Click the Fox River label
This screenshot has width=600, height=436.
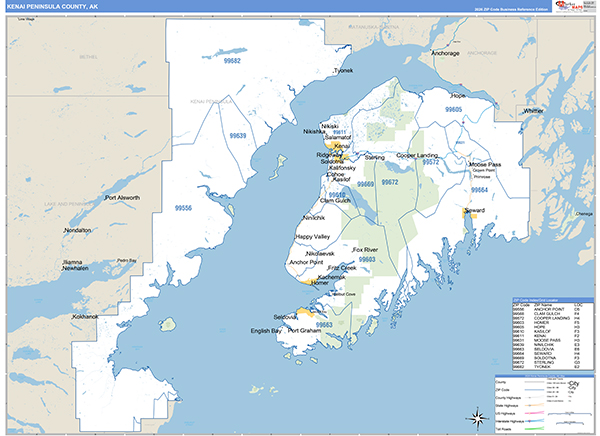coord(365,250)
